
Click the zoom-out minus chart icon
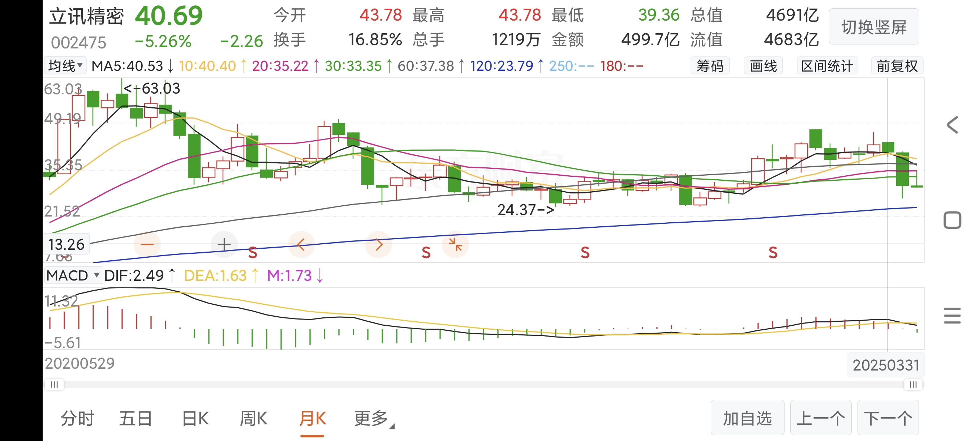147,244
